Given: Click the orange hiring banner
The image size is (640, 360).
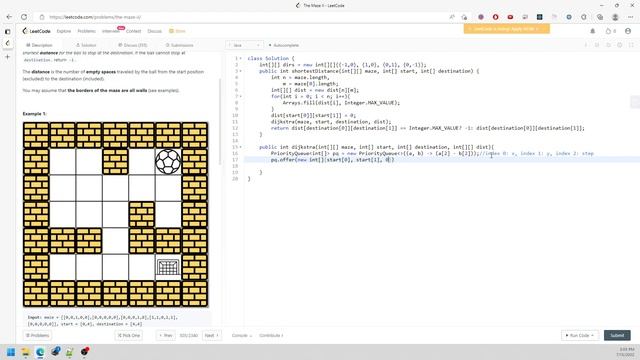Looking at the screenshot, I should [507, 29].
